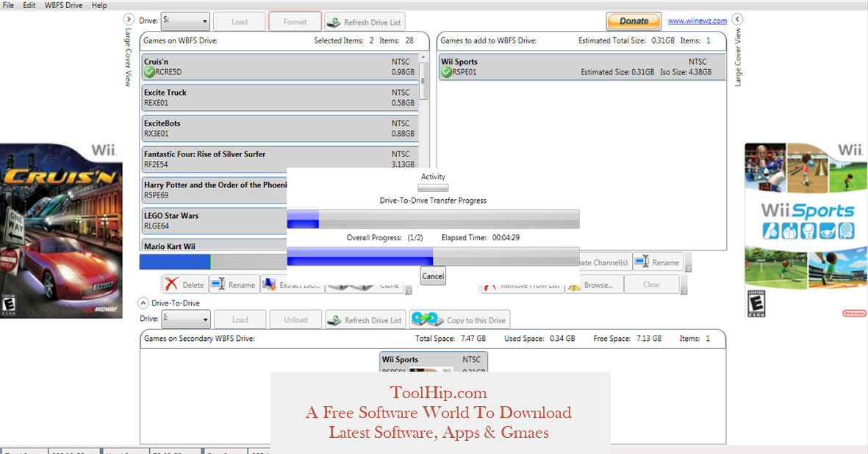Click the games list vertical scrollbar

pos(423,81)
